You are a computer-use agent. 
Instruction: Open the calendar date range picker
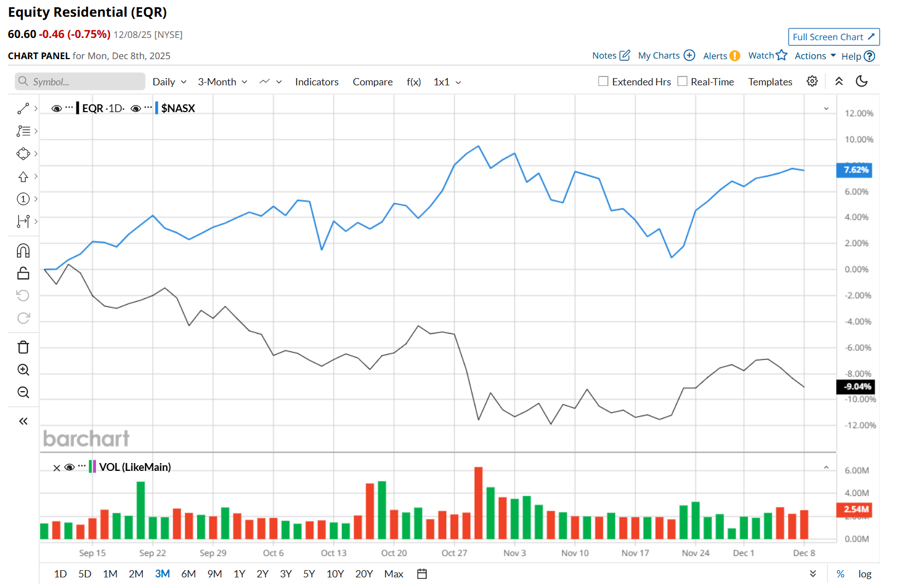point(422,573)
